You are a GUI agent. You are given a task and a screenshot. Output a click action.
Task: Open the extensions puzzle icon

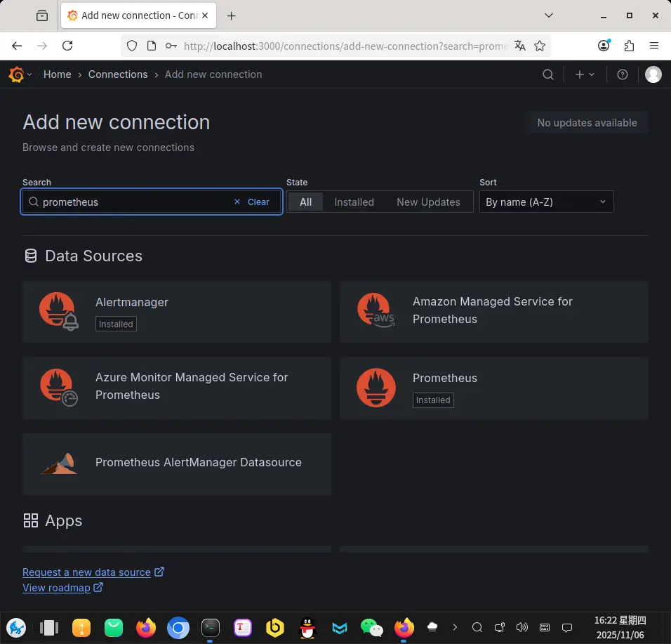(629, 46)
